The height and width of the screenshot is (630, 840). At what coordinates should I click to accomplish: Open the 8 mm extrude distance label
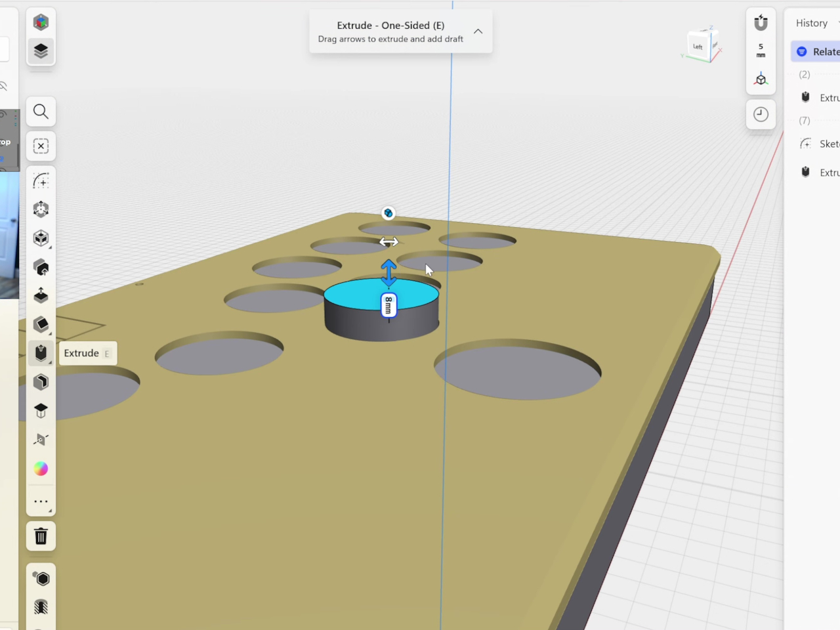pos(388,305)
